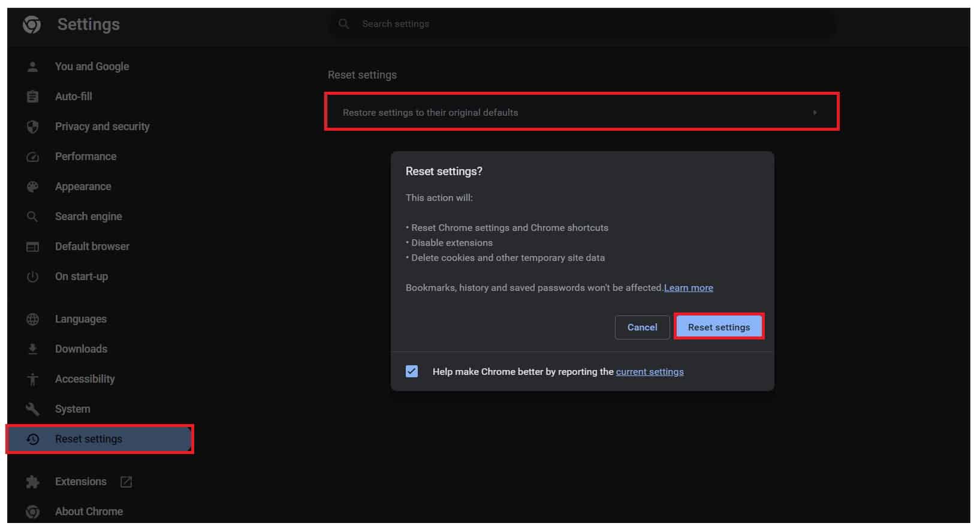The height and width of the screenshot is (532, 980).
Task: Click the Auto-fill clipboard icon
Action: click(33, 97)
